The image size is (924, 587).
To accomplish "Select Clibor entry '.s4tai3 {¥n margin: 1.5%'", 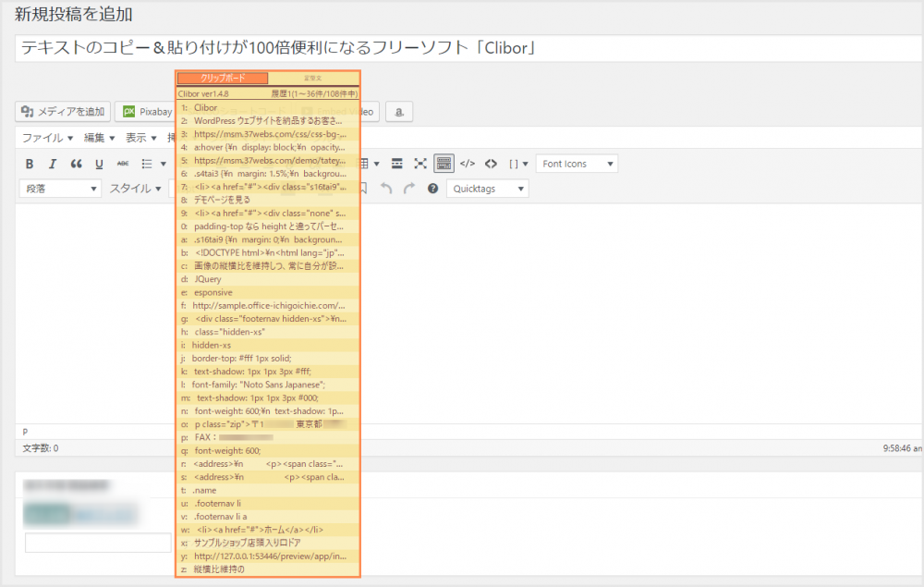I will (268, 174).
